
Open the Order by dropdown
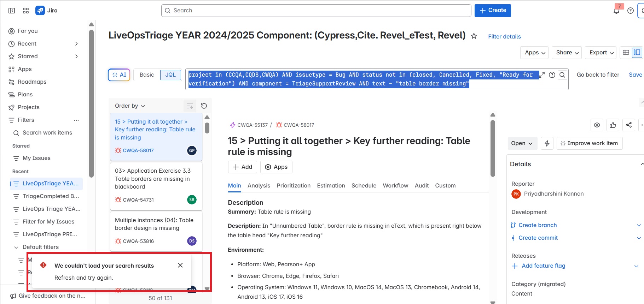tap(130, 106)
